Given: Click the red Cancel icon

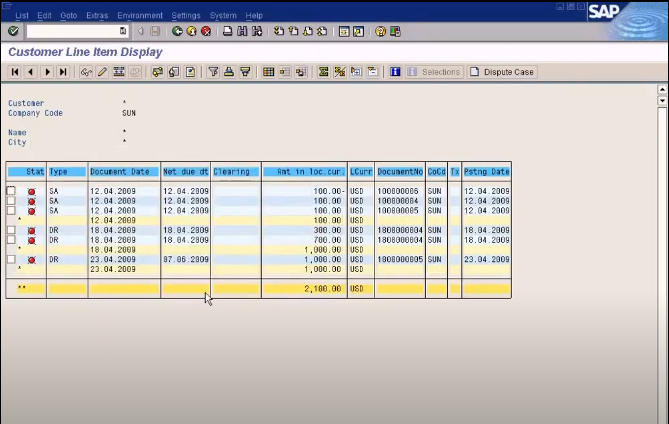Looking at the screenshot, I should [x=206, y=31].
